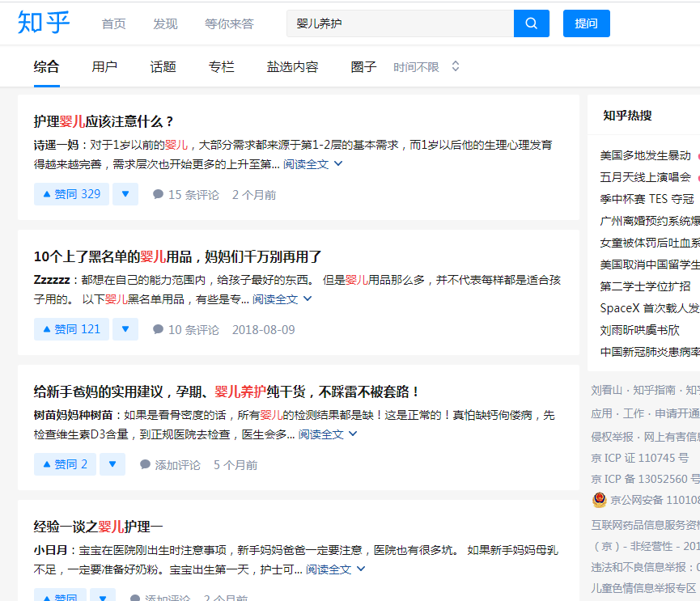
Task: Open hot search 第二学士学位扩招
Action: [x=645, y=286]
